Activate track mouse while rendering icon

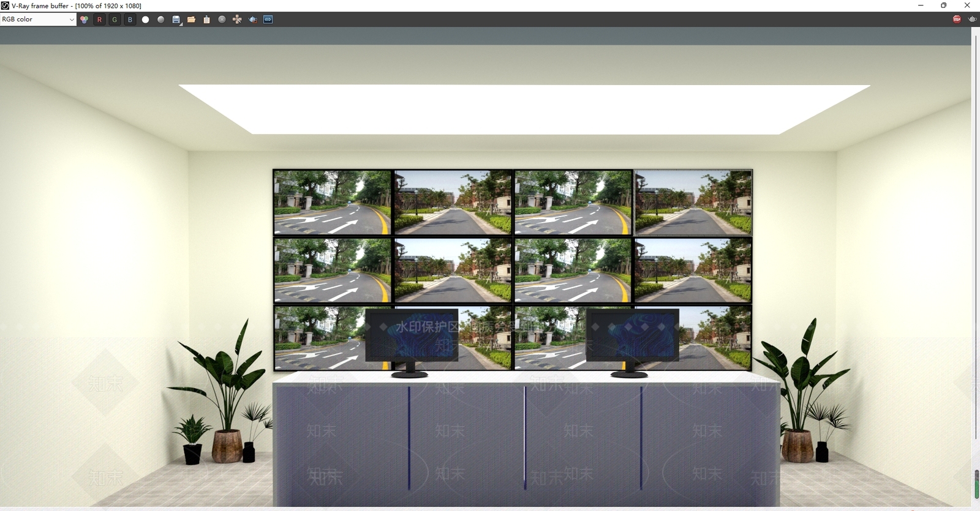237,20
